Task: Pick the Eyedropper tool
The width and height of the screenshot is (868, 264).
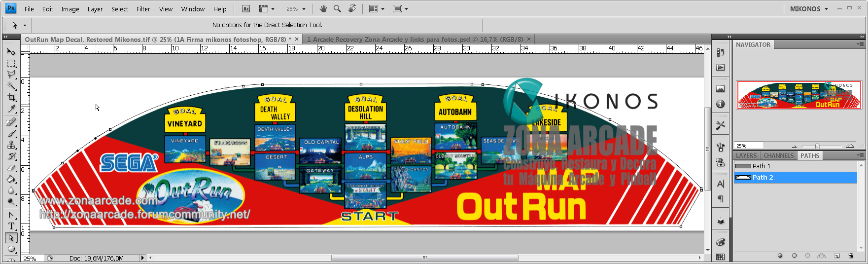Action: click(11, 109)
